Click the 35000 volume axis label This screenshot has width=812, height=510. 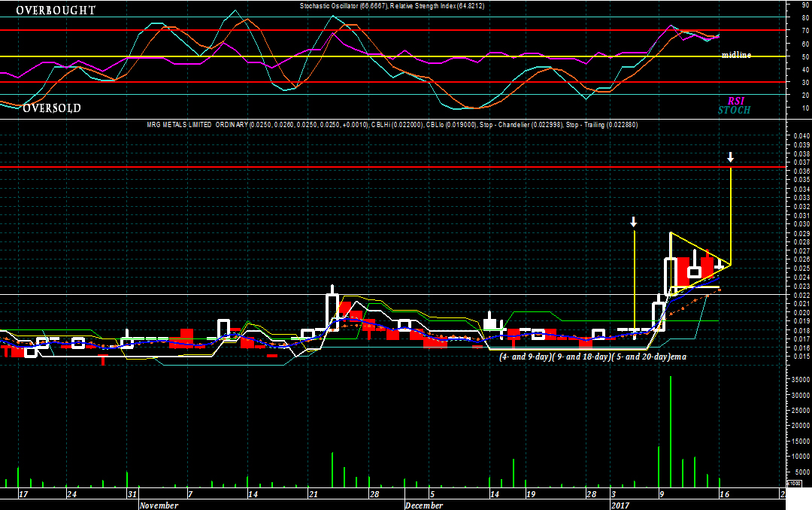(801, 379)
